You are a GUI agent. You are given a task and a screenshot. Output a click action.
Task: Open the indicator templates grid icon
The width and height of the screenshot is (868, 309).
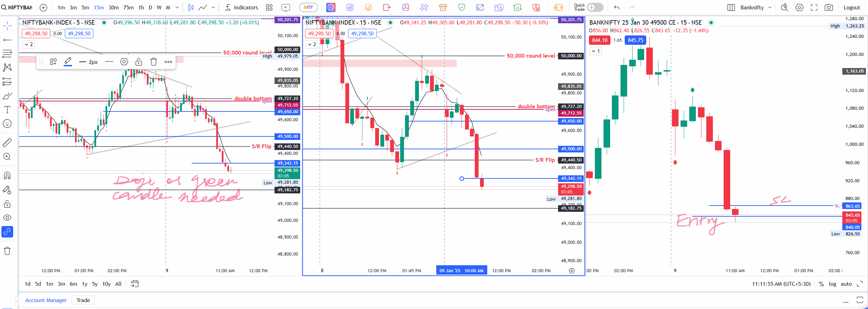[x=269, y=8]
